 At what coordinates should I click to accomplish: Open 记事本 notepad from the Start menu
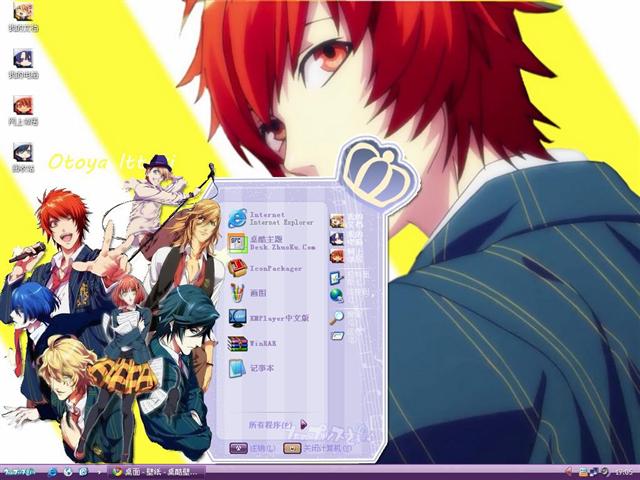[x=251, y=368]
